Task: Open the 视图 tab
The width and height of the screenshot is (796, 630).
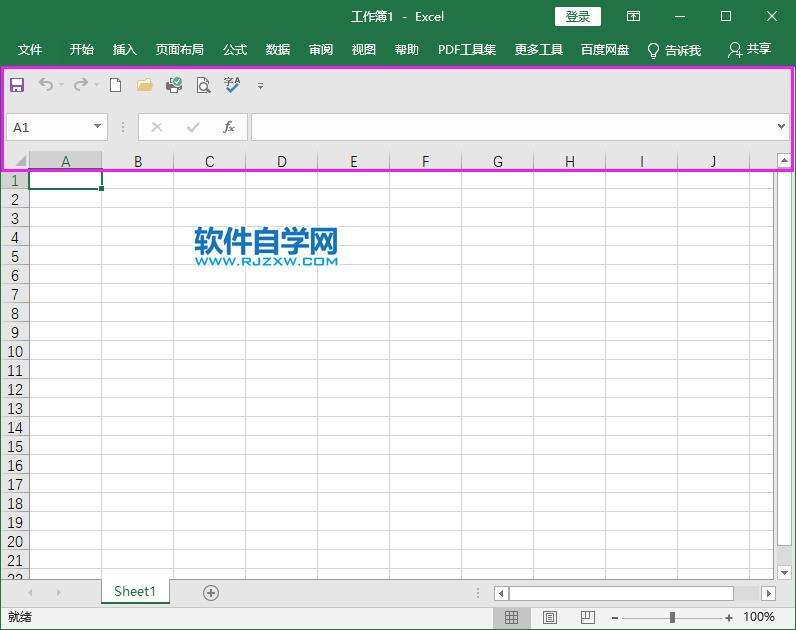Action: [363, 50]
